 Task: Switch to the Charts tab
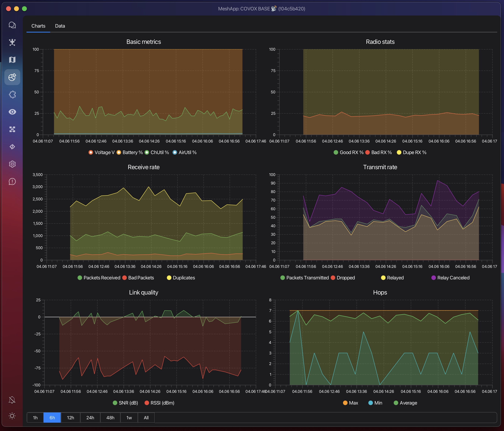38,26
